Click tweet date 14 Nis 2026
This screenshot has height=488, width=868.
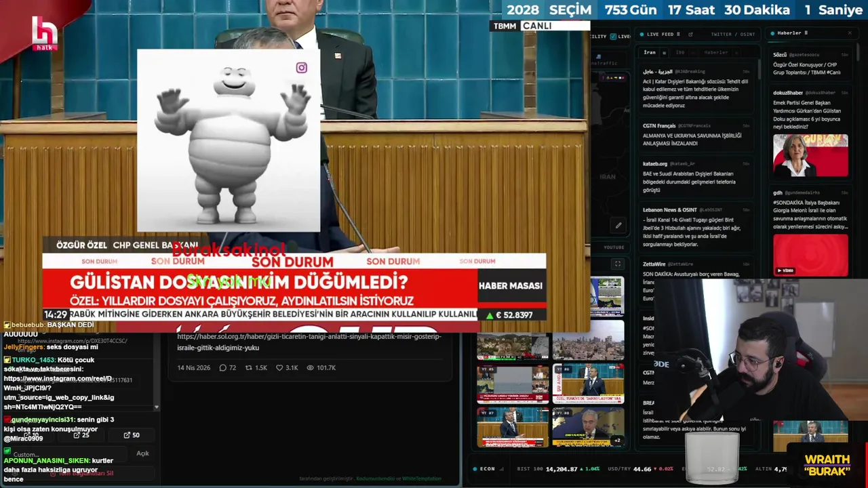point(194,367)
